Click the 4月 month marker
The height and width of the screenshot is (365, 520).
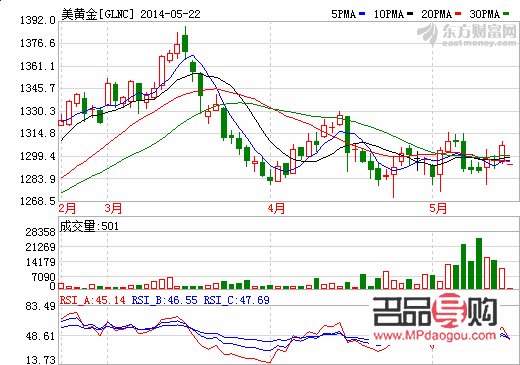(276, 209)
